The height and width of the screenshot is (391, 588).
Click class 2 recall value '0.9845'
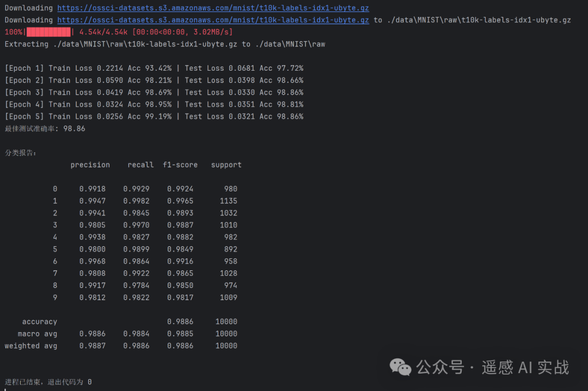pyautogui.click(x=136, y=213)
